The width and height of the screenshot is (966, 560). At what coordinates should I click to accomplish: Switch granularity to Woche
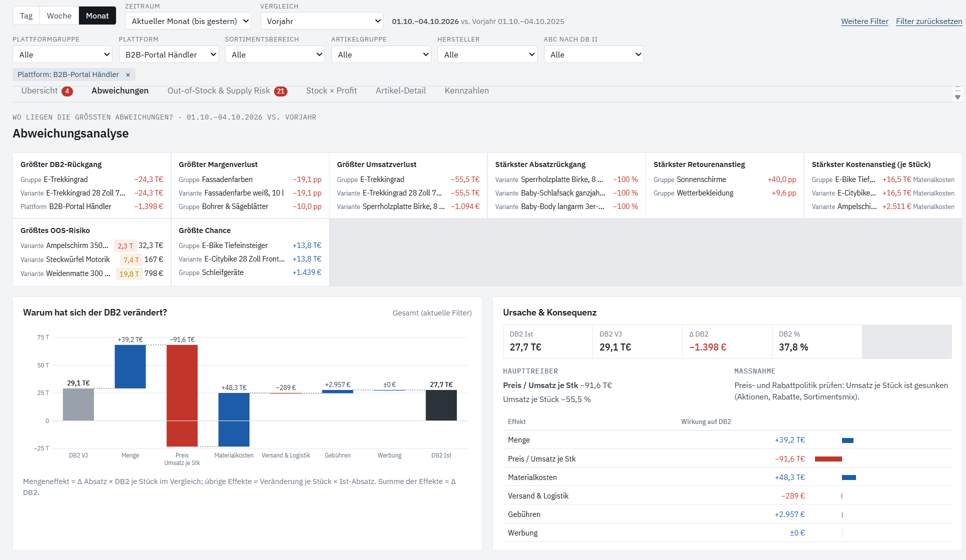click(59, 15)
